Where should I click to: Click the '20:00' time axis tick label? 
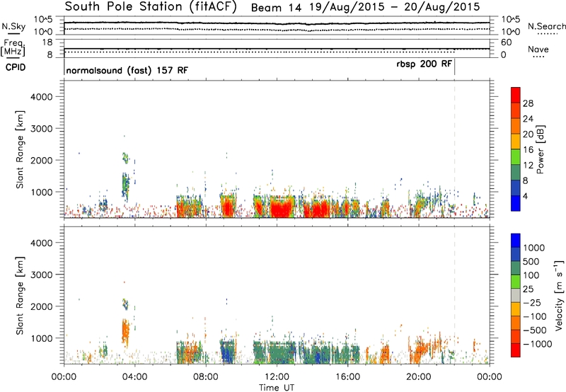(419, 377)
